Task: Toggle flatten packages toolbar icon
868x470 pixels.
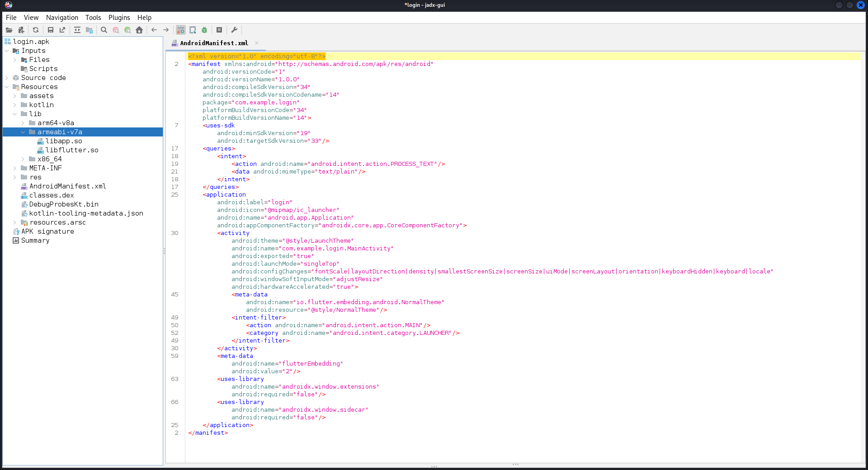Action: 89,30
